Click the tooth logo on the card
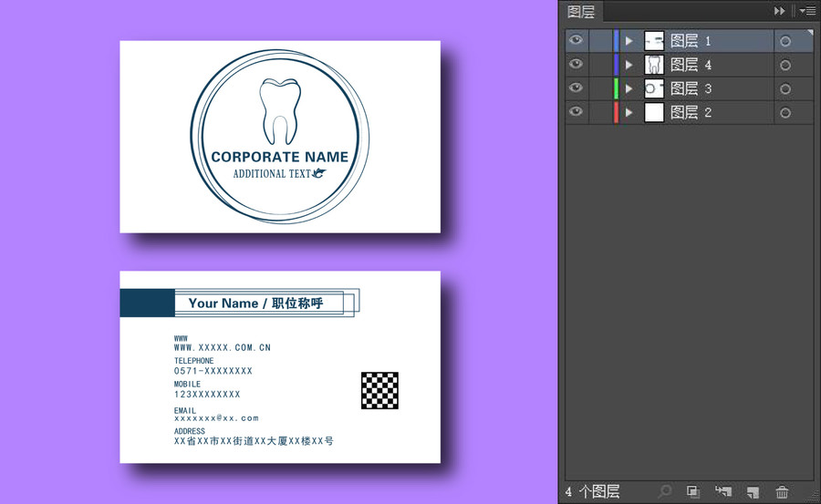This screenshot has width=821, height=504. tap(280, 111)
